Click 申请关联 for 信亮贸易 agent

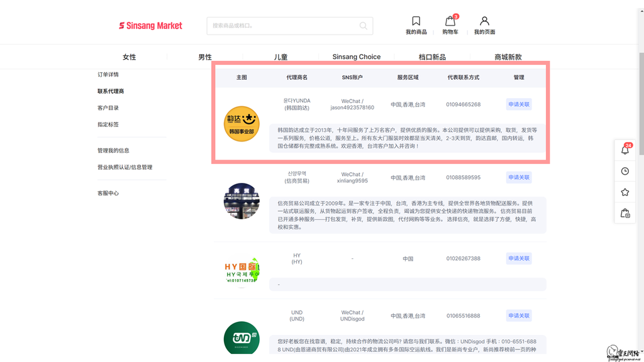pyautogui.click(x=519, y=177)
